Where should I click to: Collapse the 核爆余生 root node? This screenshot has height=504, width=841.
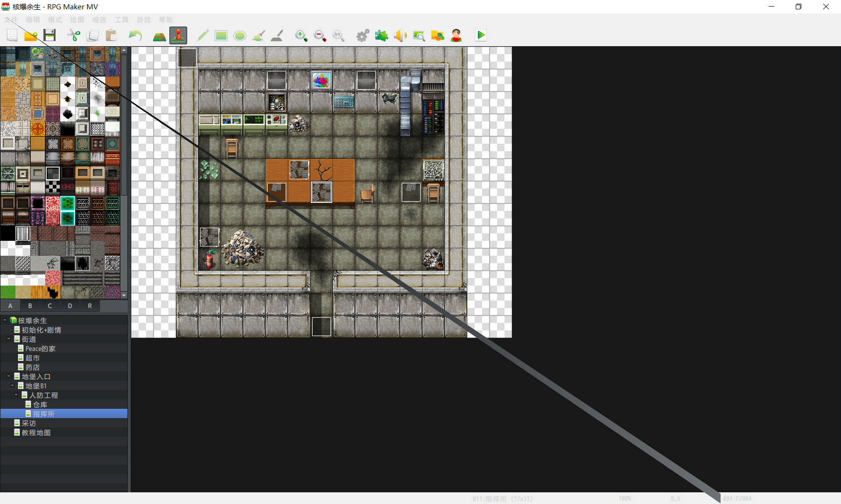[x=5, y=320]
